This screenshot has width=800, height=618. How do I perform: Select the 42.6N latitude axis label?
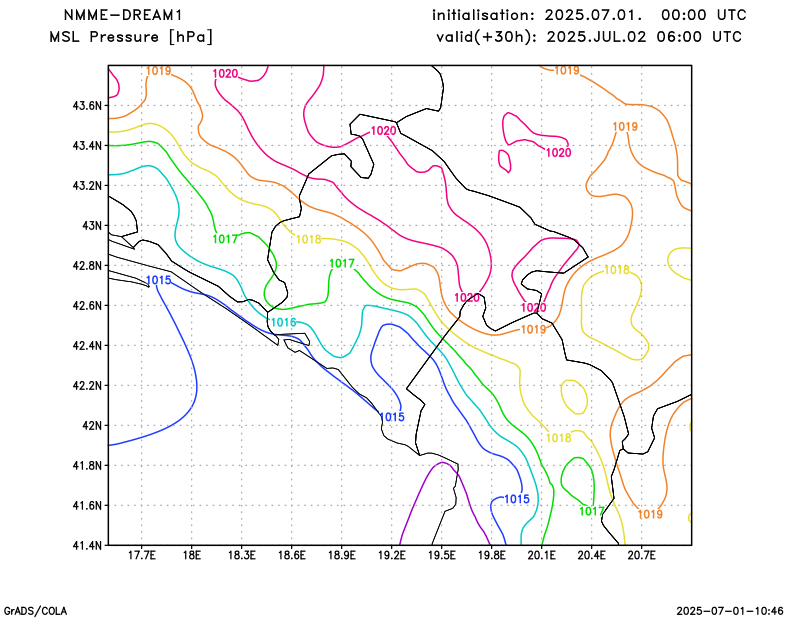coord(88,306)
